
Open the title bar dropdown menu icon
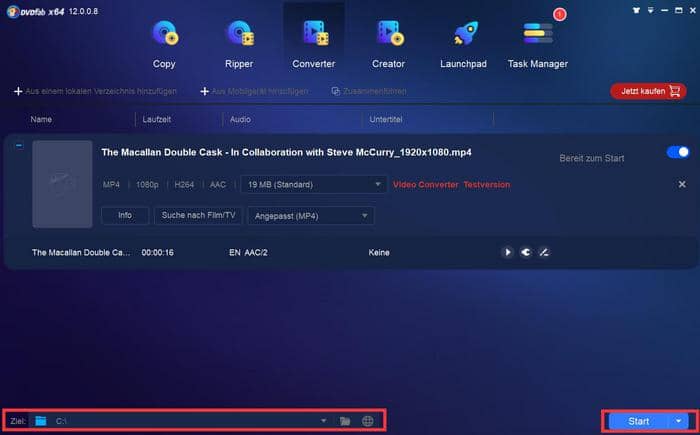click(650, 10)
